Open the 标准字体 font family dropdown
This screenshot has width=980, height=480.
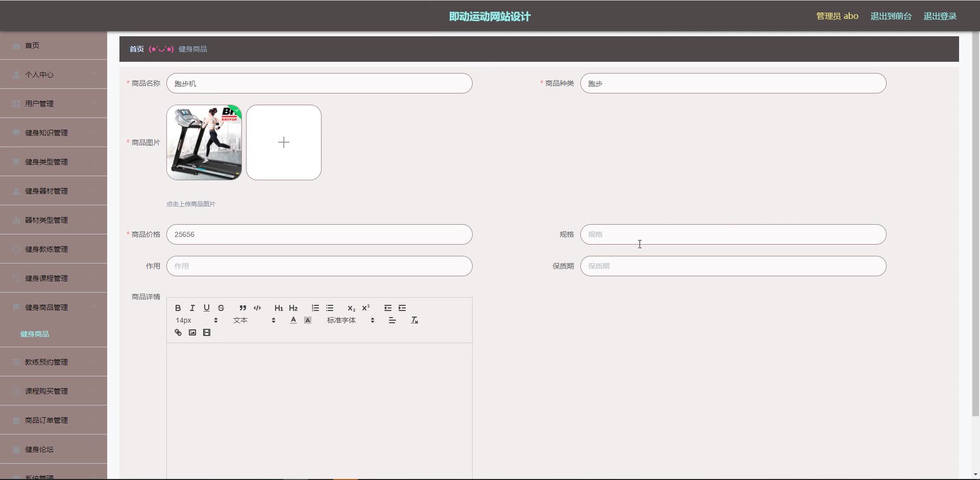[x=351, y=320]
